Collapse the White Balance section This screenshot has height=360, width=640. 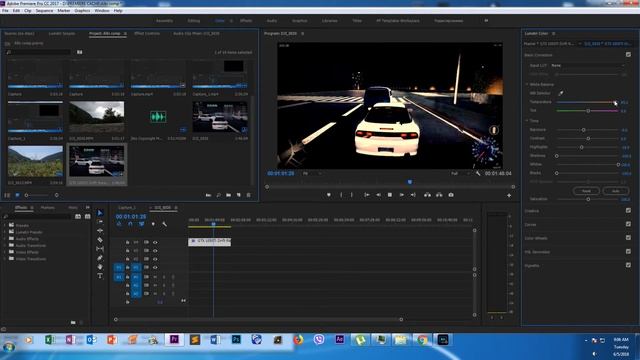click(x=527, y=84)
